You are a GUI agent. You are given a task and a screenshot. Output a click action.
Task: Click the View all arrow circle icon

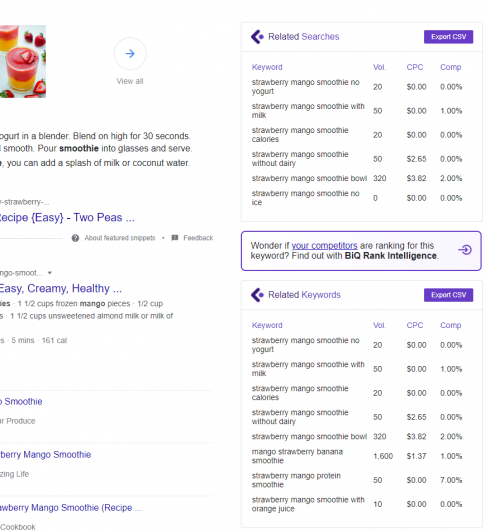[x=130, y=54]
